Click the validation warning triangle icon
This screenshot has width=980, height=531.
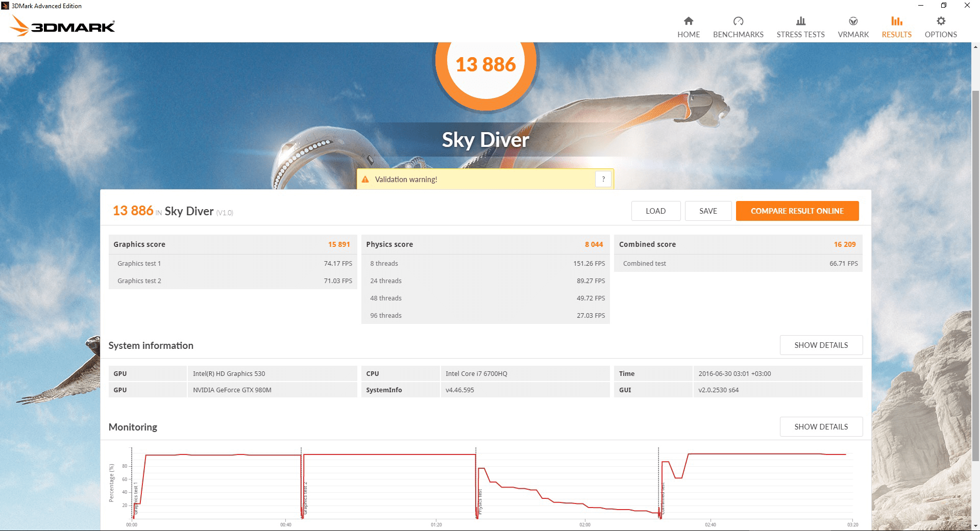click(365, 179)
